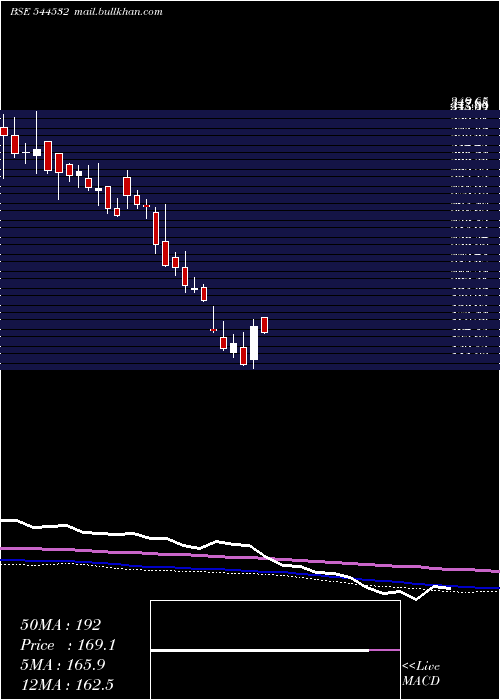Click the white MACD line inside the box
Screen dimensions: 500x700
tap(260, 650)
